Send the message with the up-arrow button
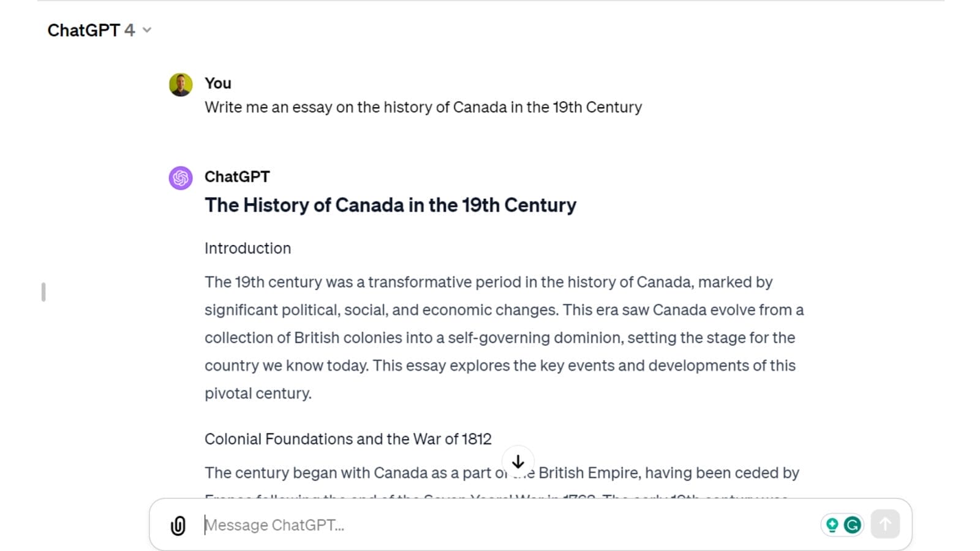The height and width of the screenshot is (551, 980). pos(885,524)
